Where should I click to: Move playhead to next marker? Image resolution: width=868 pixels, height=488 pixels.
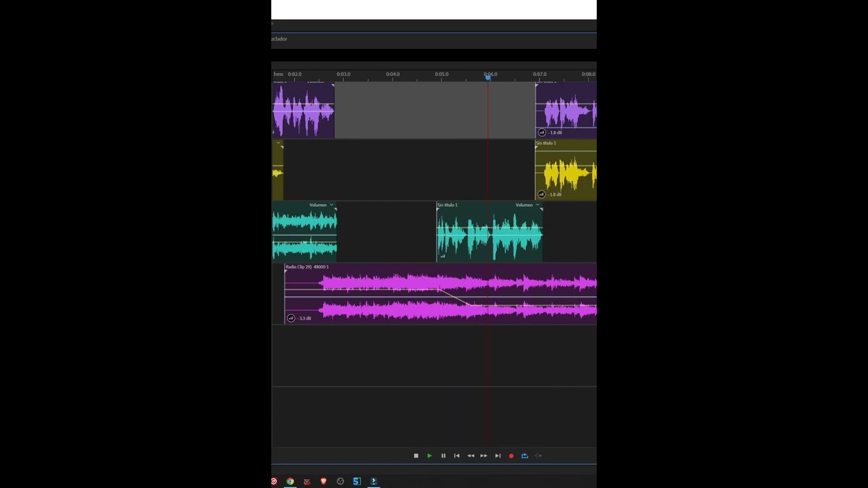click(x=498, y=455)
